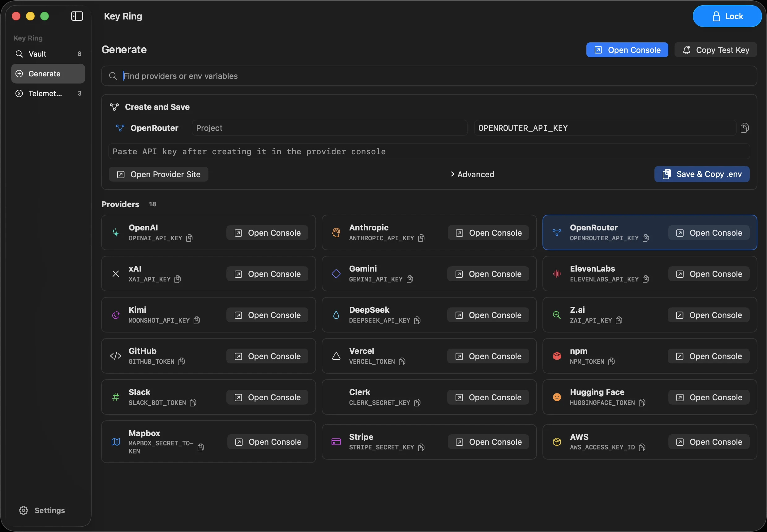The width and height of the screenshot is (767, 532).
Task: Open the Vault section in sidebar
Action: (48, 54)
